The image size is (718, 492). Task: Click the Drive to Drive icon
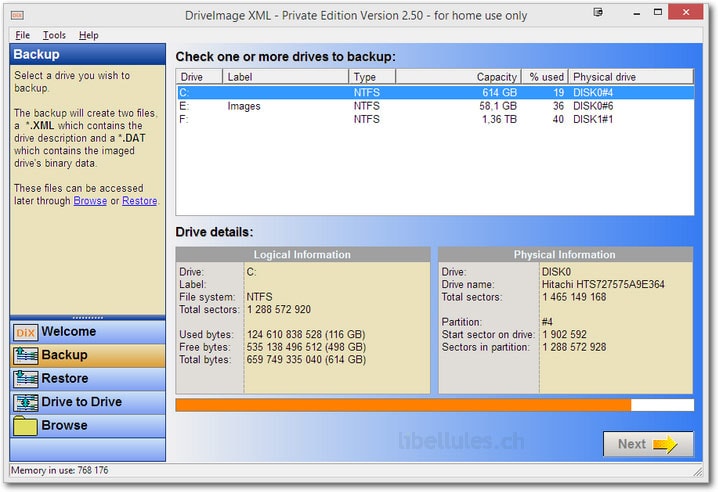point(25,402)
